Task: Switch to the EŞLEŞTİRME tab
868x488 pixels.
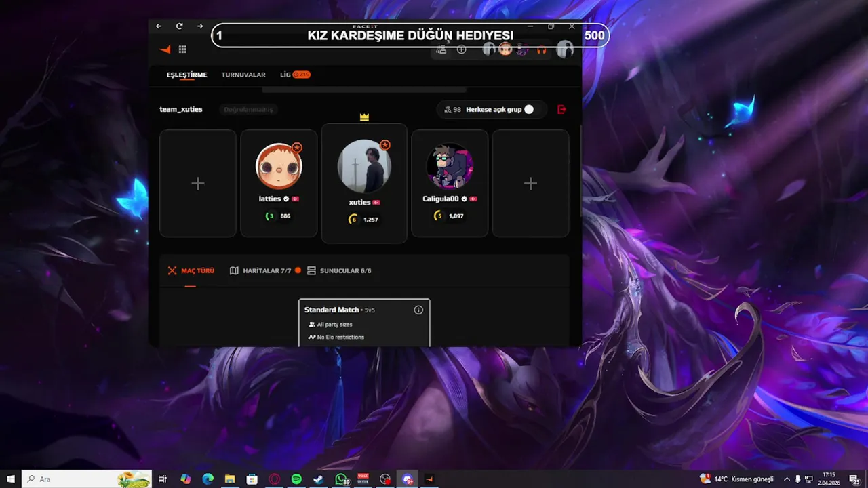Action: [x=186, y=75]
